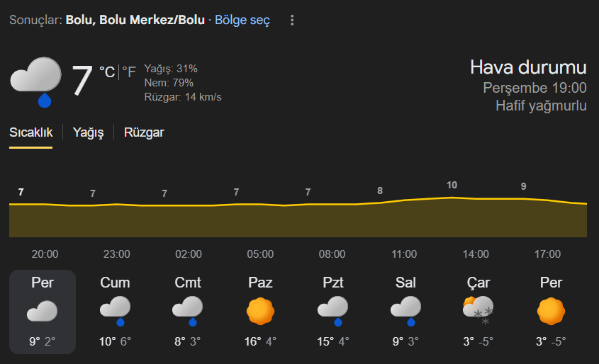
Task: Click the last Per sunny day forecast
Action: tap(551, 312)
